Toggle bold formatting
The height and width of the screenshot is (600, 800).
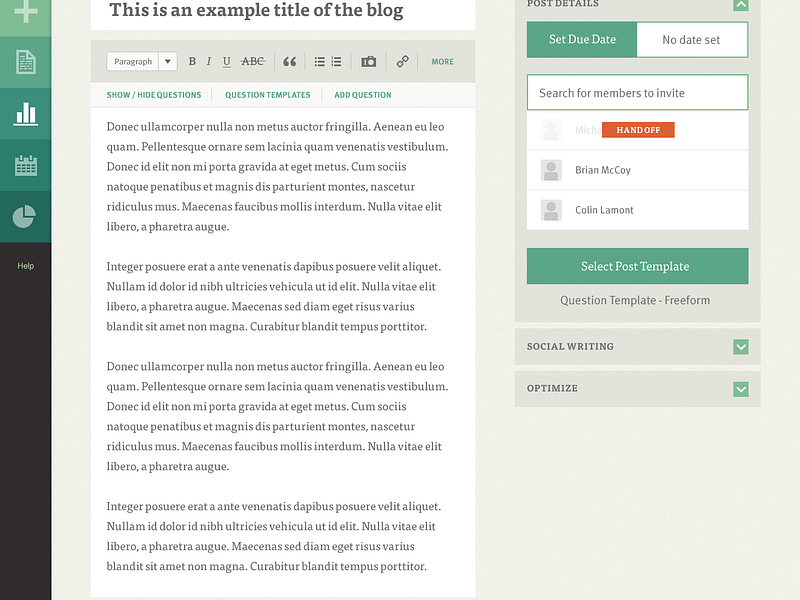(x=192, y=61)
